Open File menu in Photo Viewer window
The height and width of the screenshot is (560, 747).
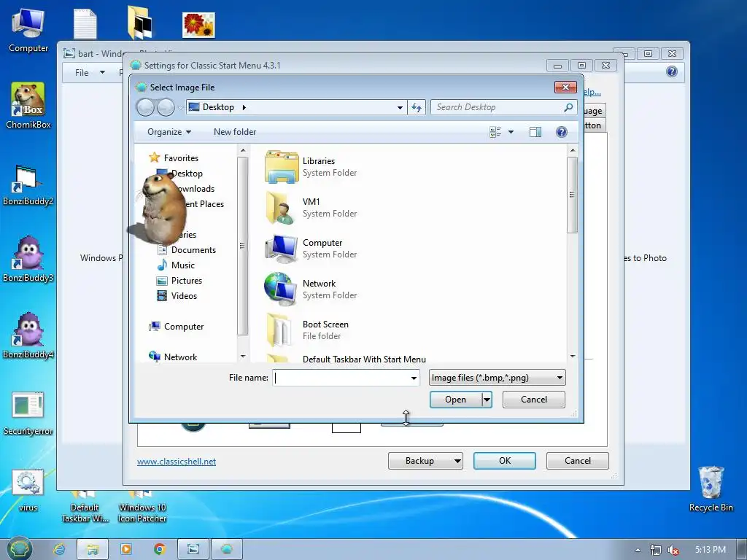(x=89, y=72)
